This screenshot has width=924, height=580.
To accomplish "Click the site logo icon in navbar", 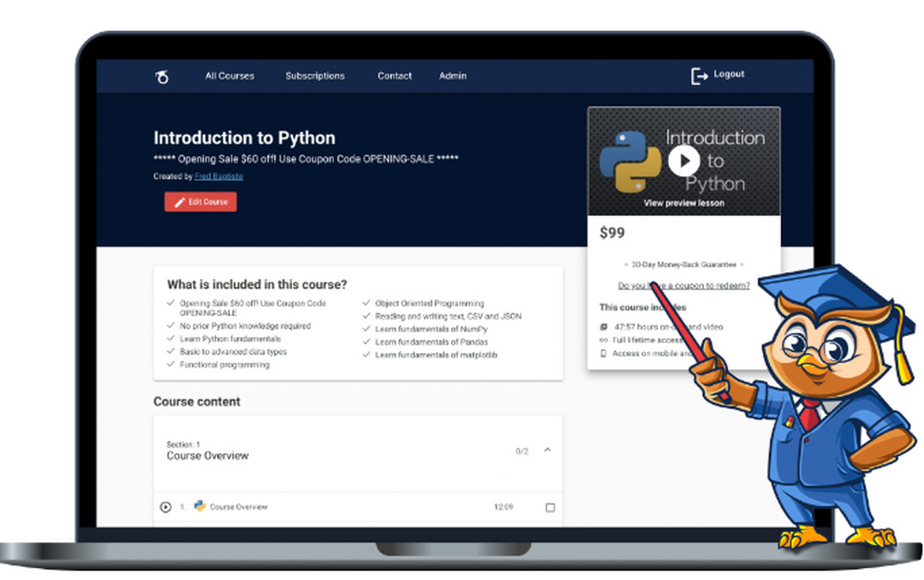I will point(162,77).
